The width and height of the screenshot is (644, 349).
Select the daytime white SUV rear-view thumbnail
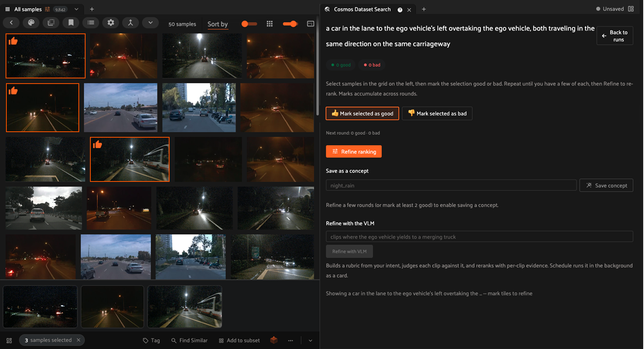pyautogui.click(x=44, y=208)
